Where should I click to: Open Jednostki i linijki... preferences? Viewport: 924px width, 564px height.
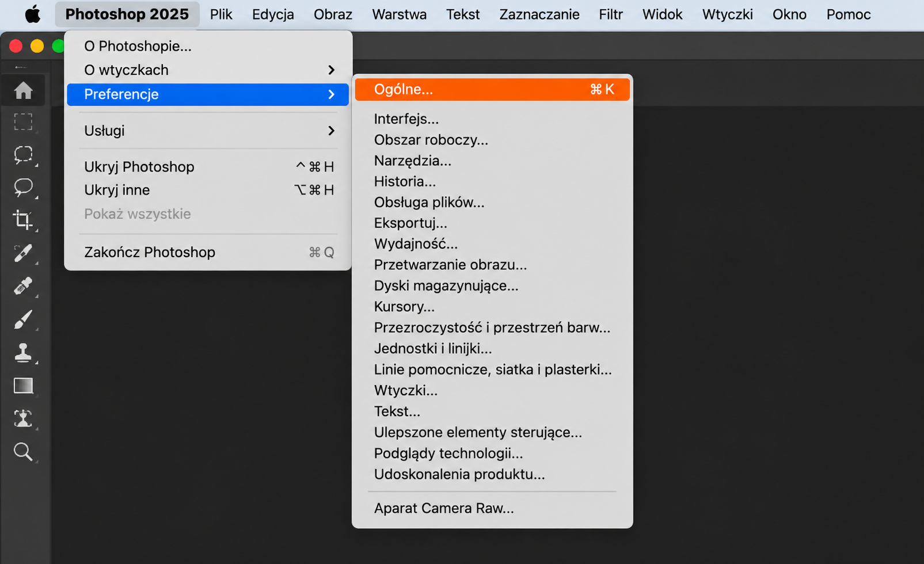click(x=492, y=348)
